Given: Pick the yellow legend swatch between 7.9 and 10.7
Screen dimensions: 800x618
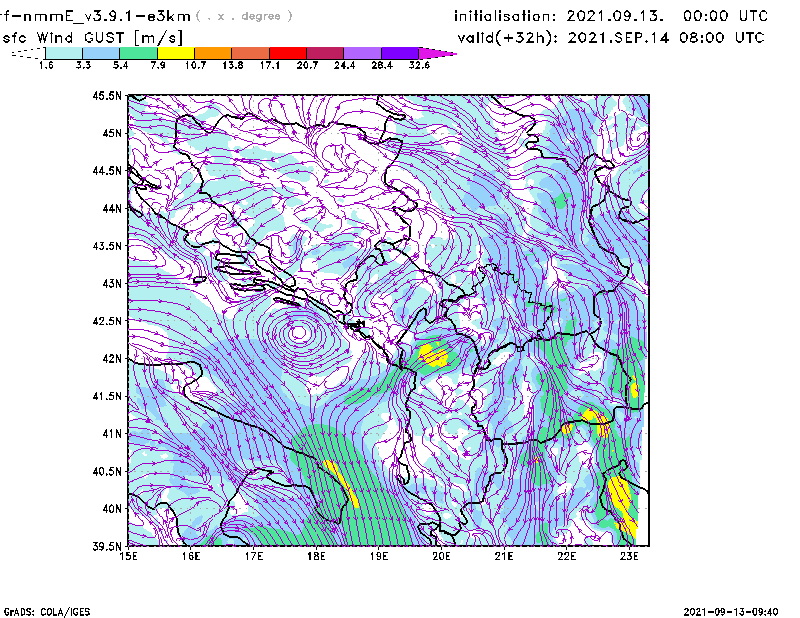Looking at the screenshot, I should click(176, 53).
